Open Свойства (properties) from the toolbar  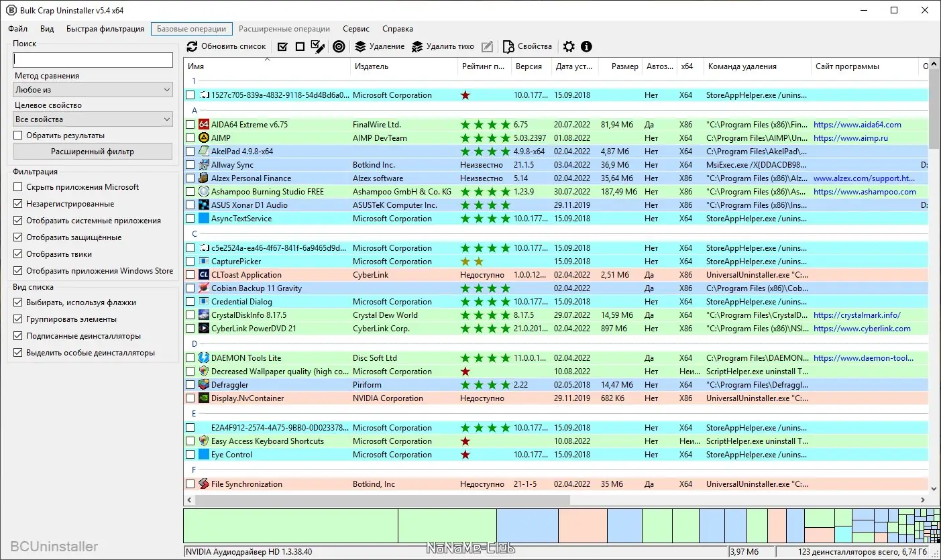(x=528, y=46)
